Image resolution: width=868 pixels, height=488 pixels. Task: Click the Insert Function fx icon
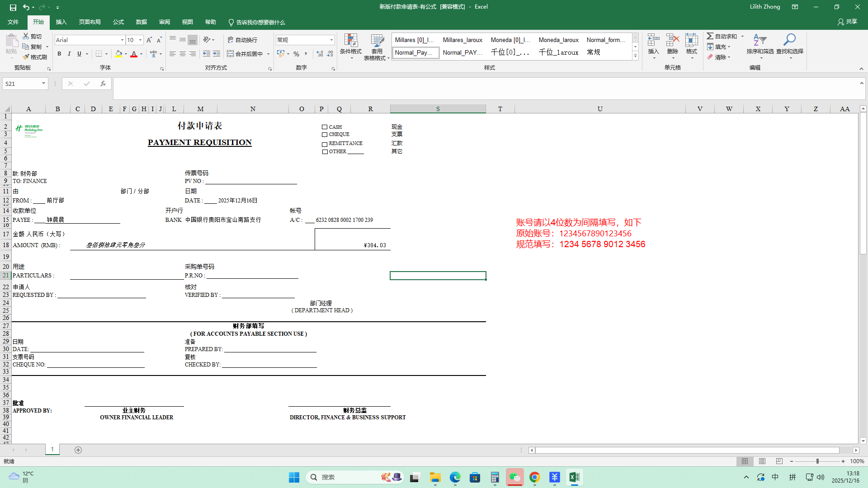pos(103,84)
